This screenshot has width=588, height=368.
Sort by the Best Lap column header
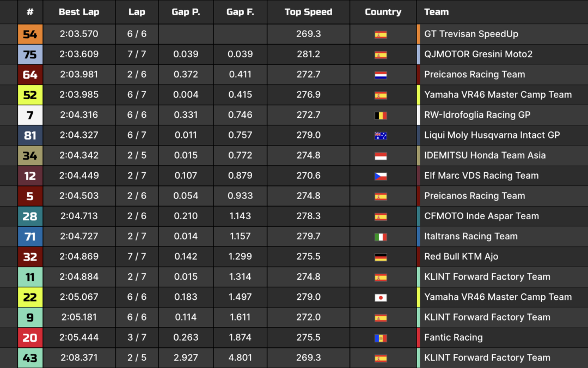click(x=79, y=11)
